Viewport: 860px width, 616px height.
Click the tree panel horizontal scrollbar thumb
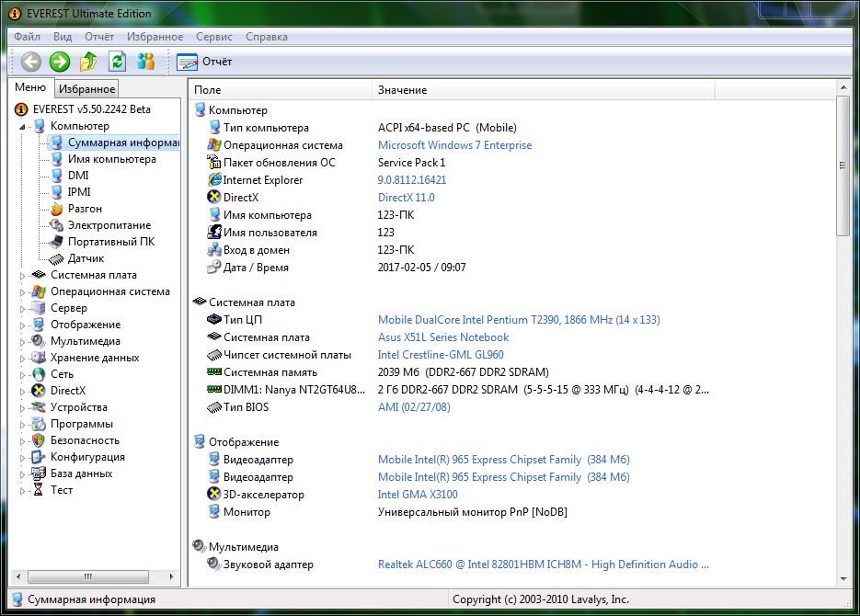[87, 576]
